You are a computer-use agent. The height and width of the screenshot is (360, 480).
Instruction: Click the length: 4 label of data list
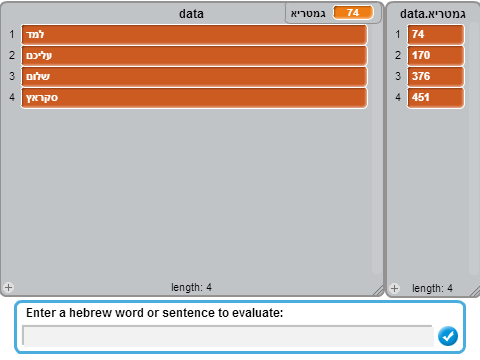(x=191, y=287)
